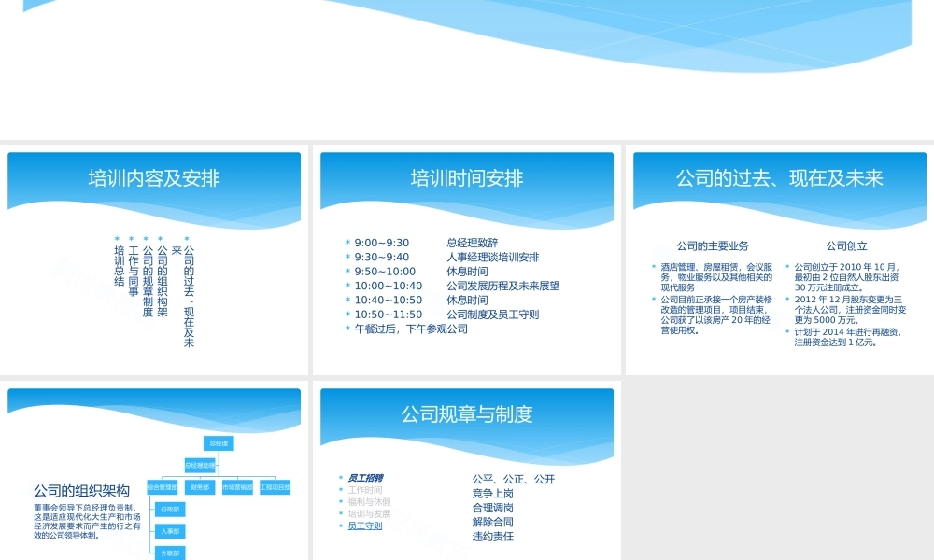Select the 财务部 department box
934x560 pixels.
(202, 487)
